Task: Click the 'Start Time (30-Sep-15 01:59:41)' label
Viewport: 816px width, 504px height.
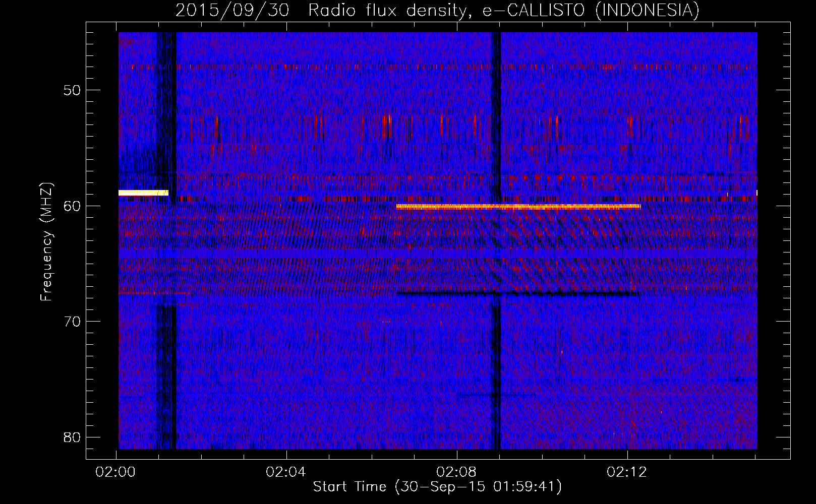Action: (x=437, y=487)
